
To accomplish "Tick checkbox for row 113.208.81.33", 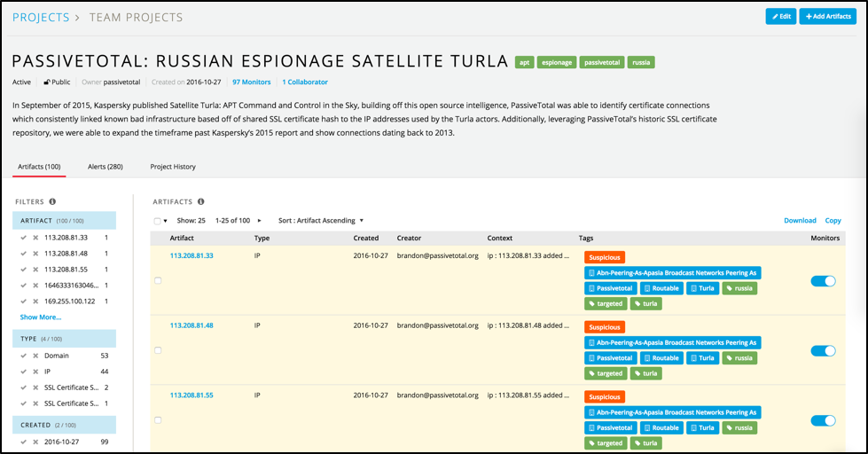I will click(158, 281).
